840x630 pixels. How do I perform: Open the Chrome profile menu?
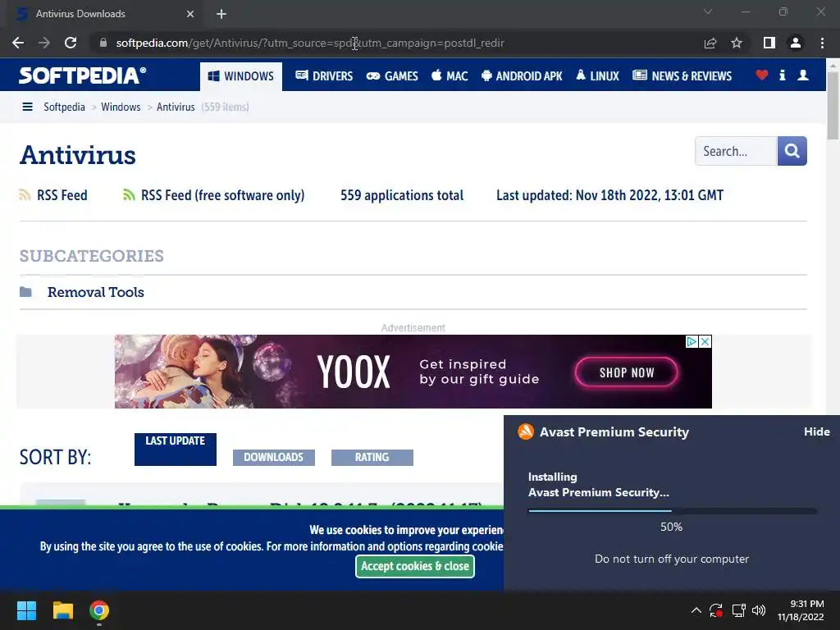[796, 43]
